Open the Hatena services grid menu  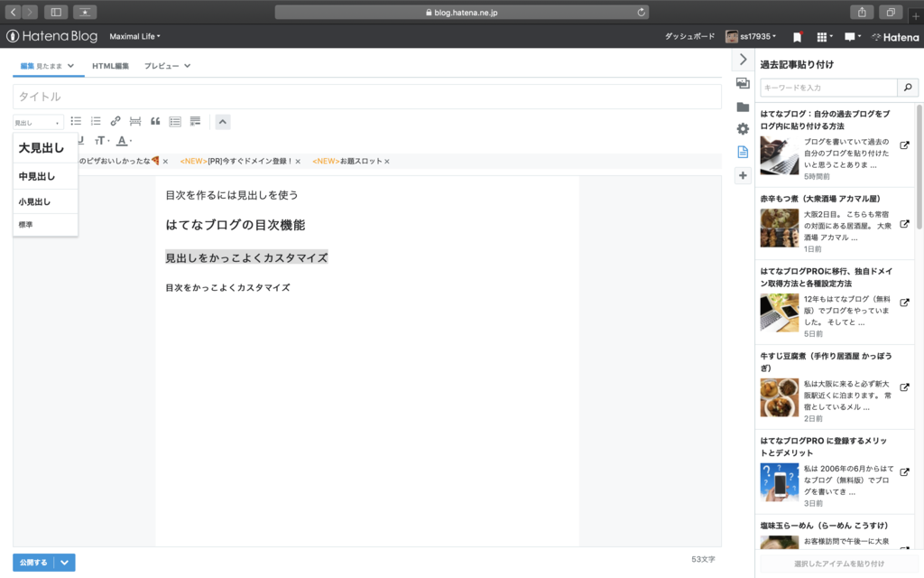[x=824, y=36]
